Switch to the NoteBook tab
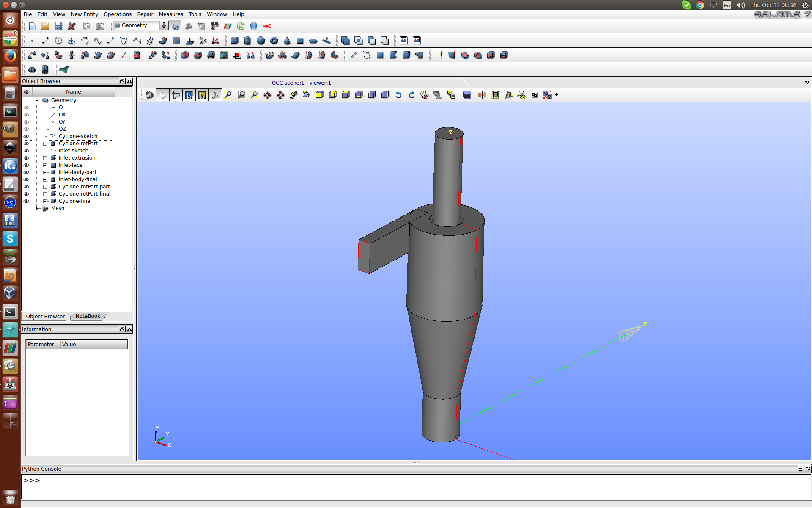Viewport: 812px width, 508px height. click(x=88, y=316)
